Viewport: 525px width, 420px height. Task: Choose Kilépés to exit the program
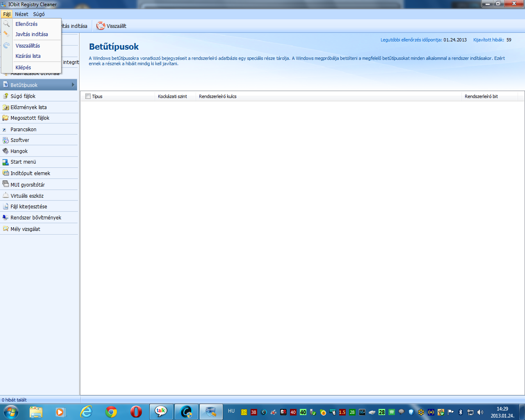[31, 67]
